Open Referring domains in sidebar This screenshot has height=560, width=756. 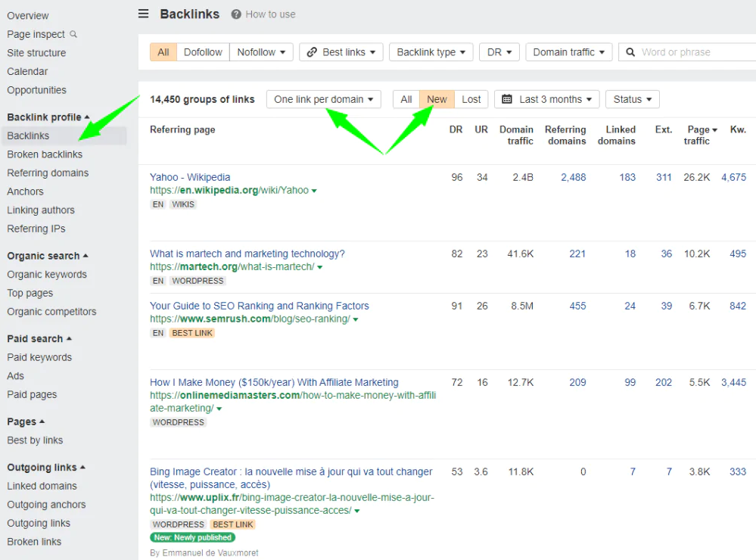(x=48, y=173)
